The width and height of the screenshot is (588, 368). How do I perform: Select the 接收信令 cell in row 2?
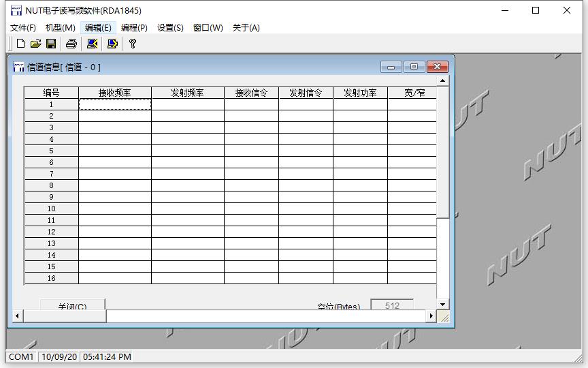251,116
